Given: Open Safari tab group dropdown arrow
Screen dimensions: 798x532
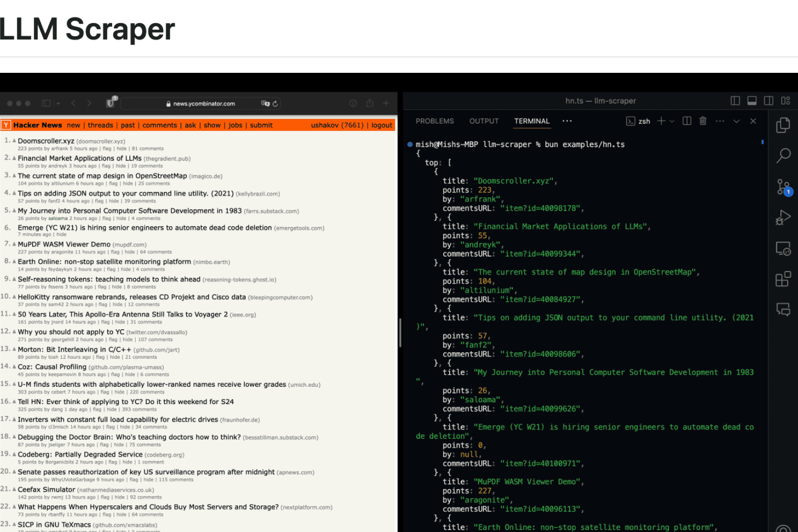Looking at the screenshot, I should [x=58, y=104].
